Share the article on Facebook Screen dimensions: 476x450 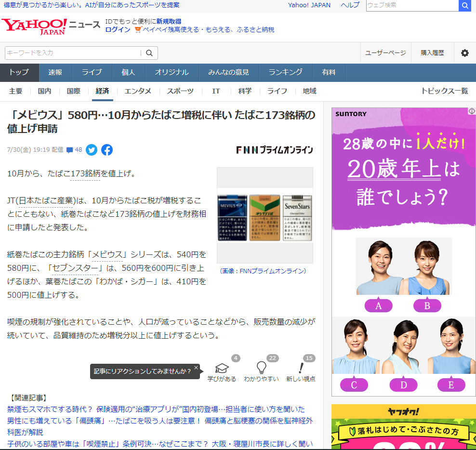click(x=107, y=150)
